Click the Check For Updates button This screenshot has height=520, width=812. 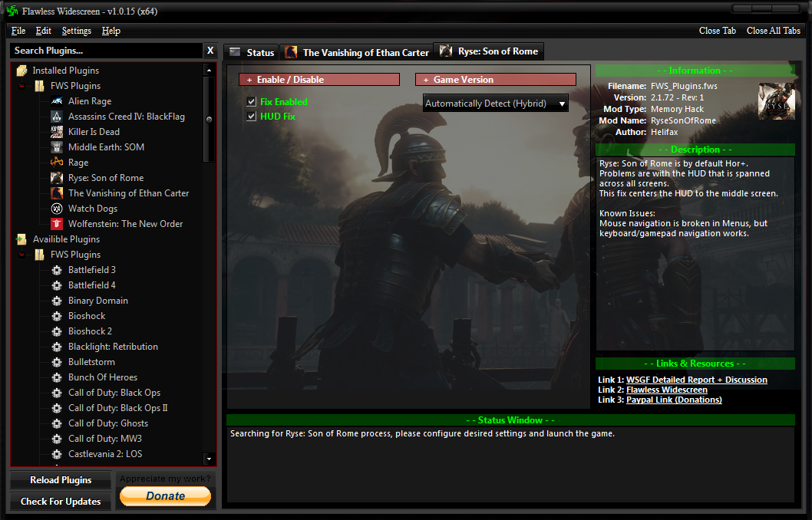(61, 502)
